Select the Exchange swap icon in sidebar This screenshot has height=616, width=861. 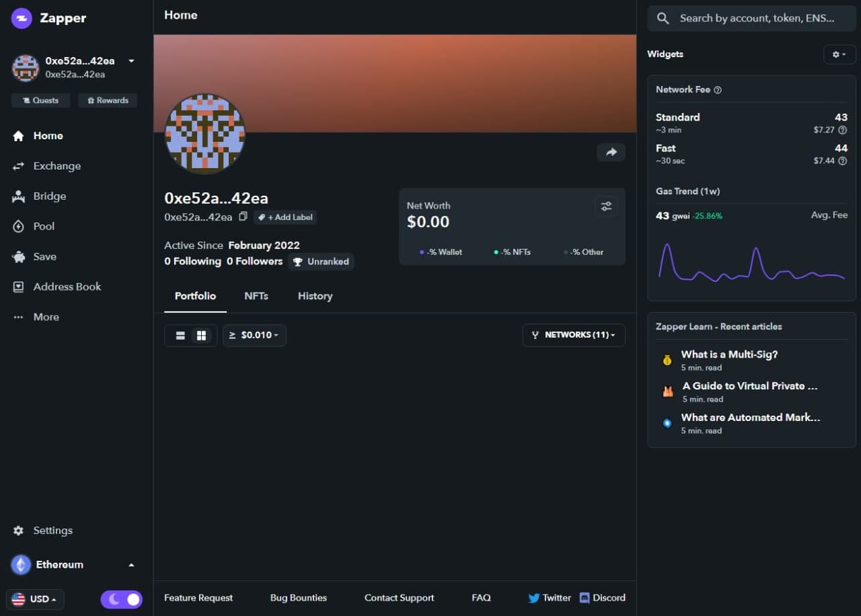[x=18, y=165]
